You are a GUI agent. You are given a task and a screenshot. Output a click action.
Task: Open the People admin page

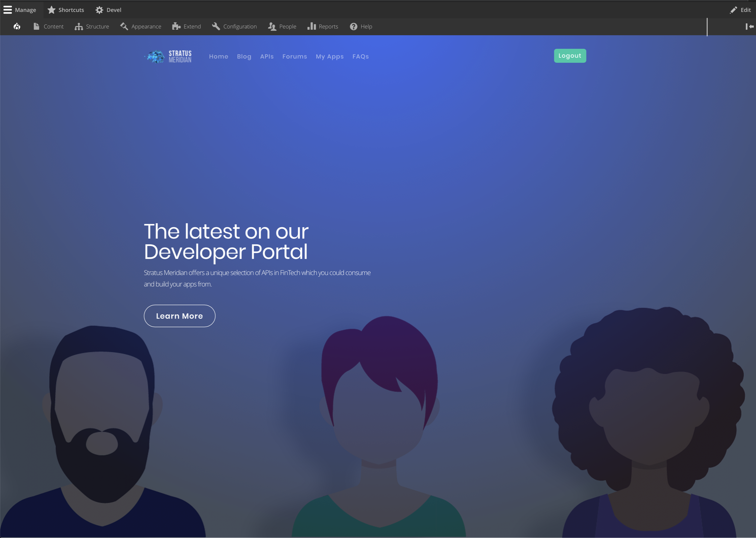coord(282,27)
